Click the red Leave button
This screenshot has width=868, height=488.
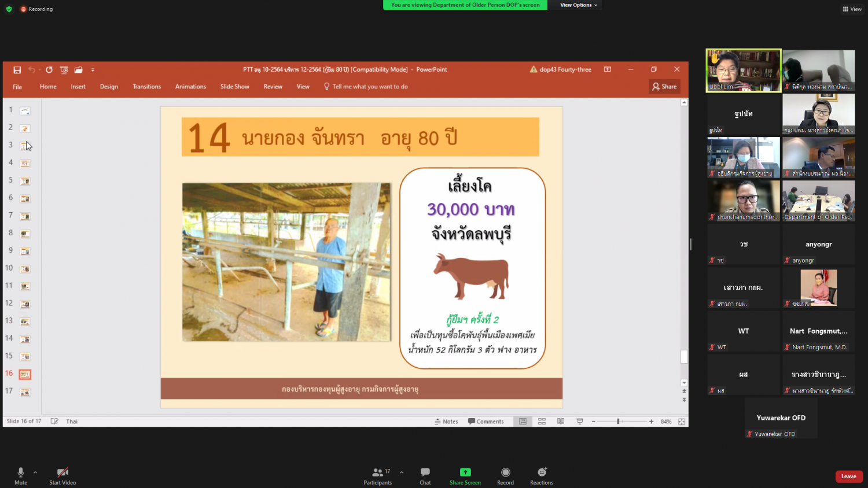(x=849, y=476)
